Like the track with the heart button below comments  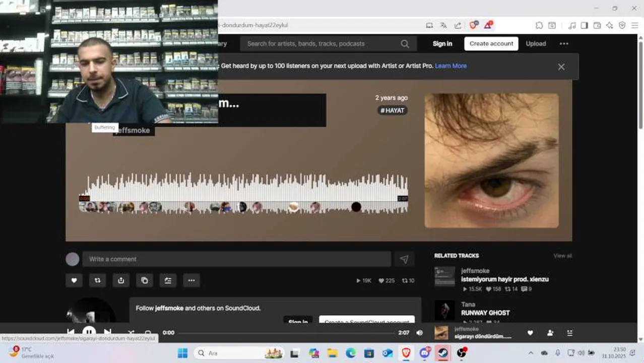pyautogui.click(x=74, y=280)
